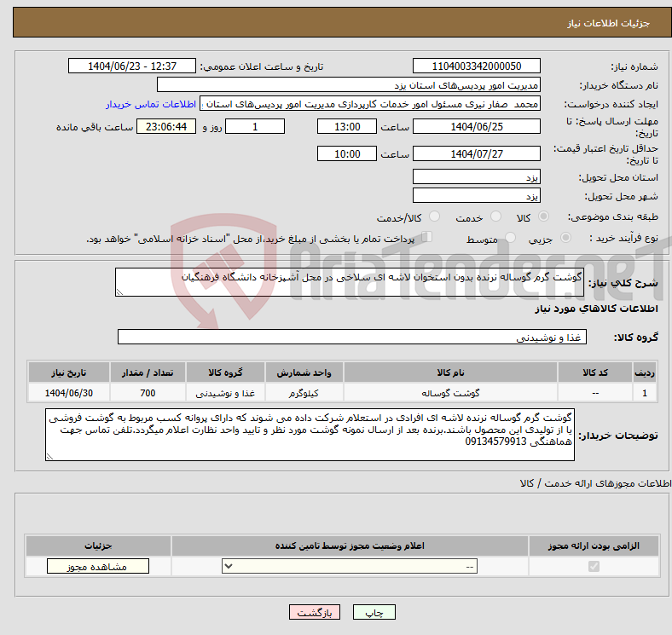Open the اطلاعات تماس خریدار link
The height and width of the screenshot is (635, 672).
pyautogui.click(x=151, y=105)
